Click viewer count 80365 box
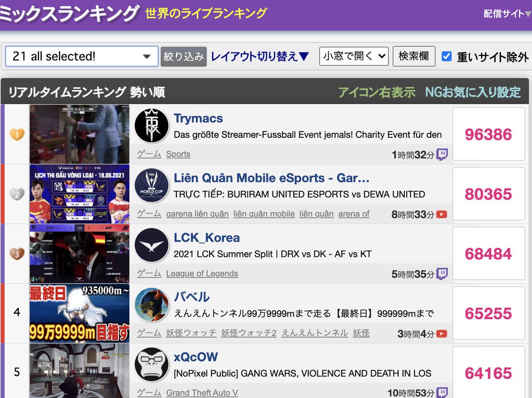 489,194
